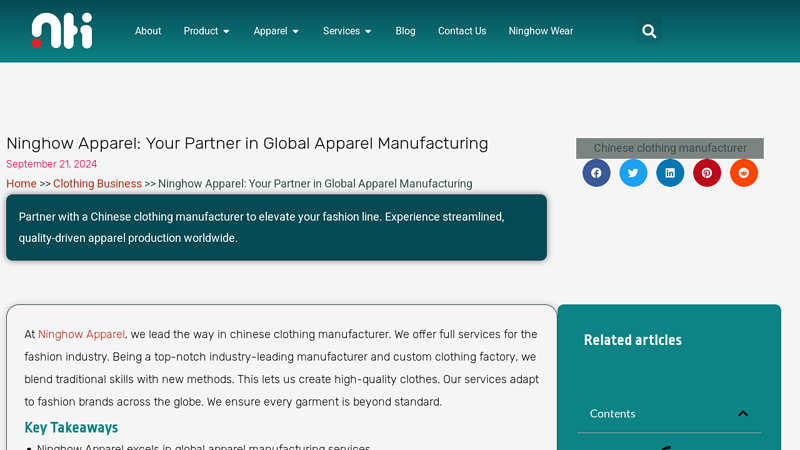The image size is (800, 450).
Task: Open the About page
Action: [148, 31]
